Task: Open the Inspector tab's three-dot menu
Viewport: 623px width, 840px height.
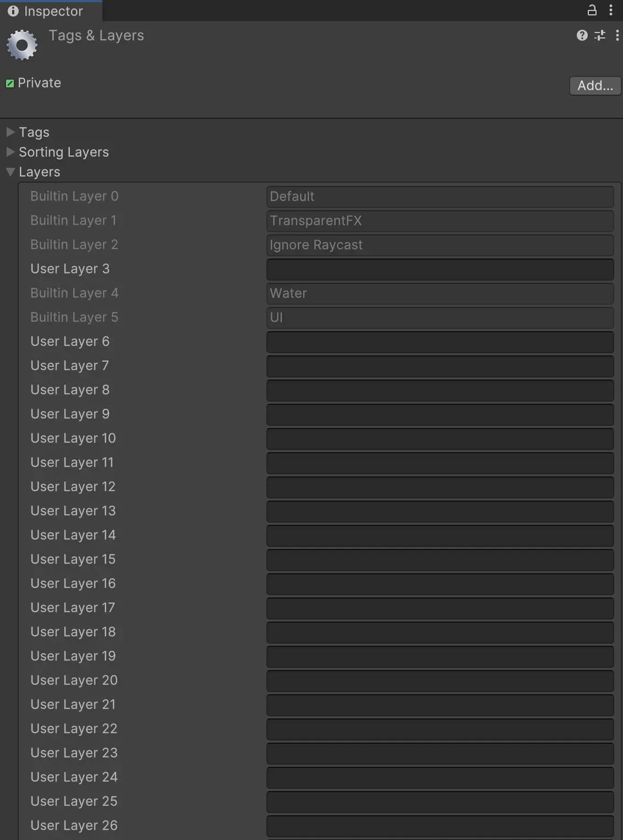Action: tap(610, 10)
